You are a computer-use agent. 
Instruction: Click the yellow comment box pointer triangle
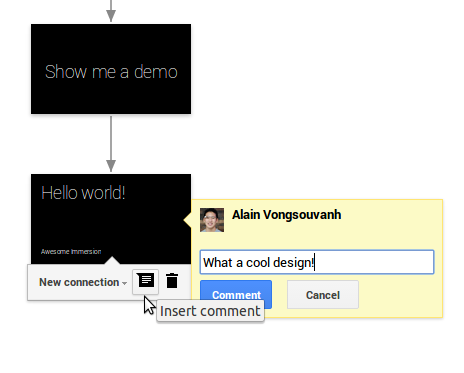[187, 220]
